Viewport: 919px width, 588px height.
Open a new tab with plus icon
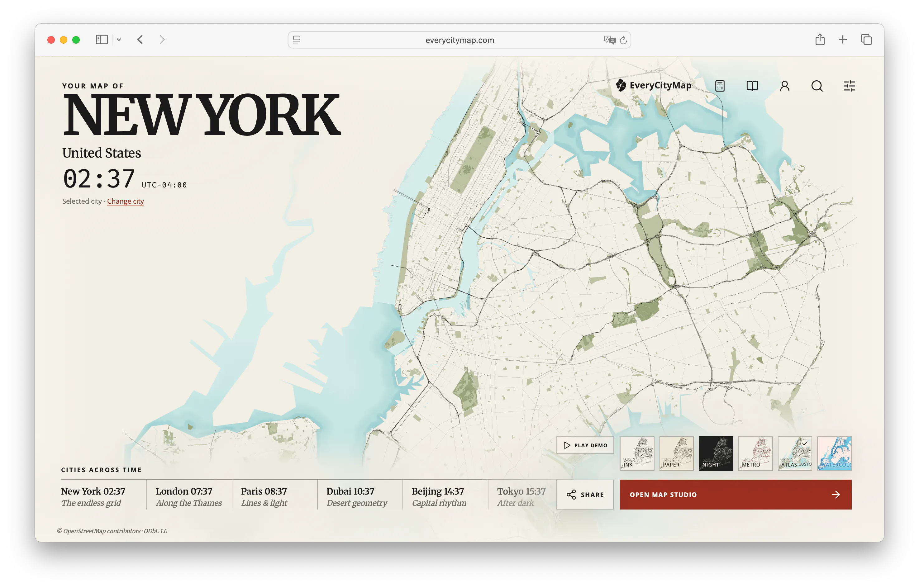coord(843,39)
